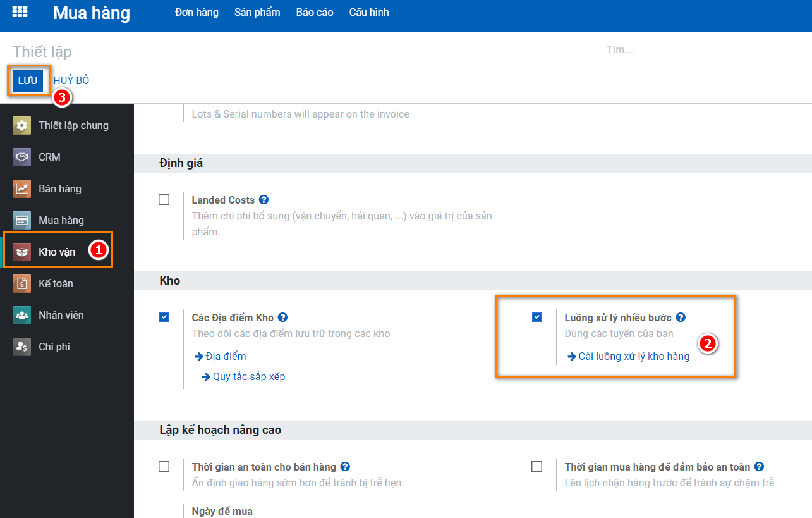Screen dimensions: 812x518
Task: Enable Thời gian an toàn cho bán hàng
Action: click(164, 467)
